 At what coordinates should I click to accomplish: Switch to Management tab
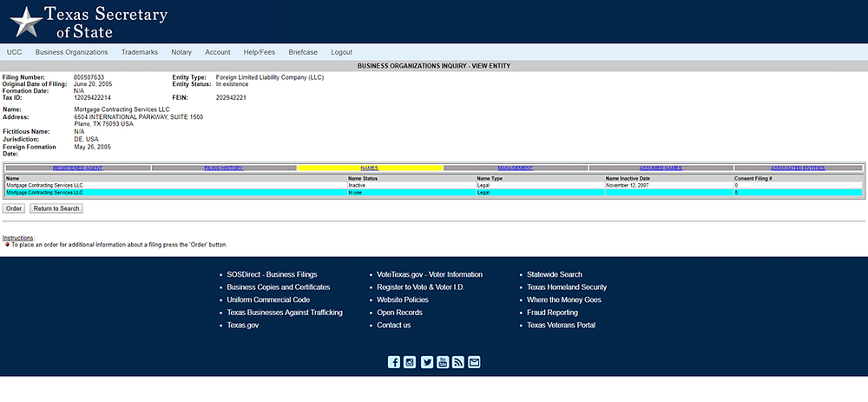[516, 168]
